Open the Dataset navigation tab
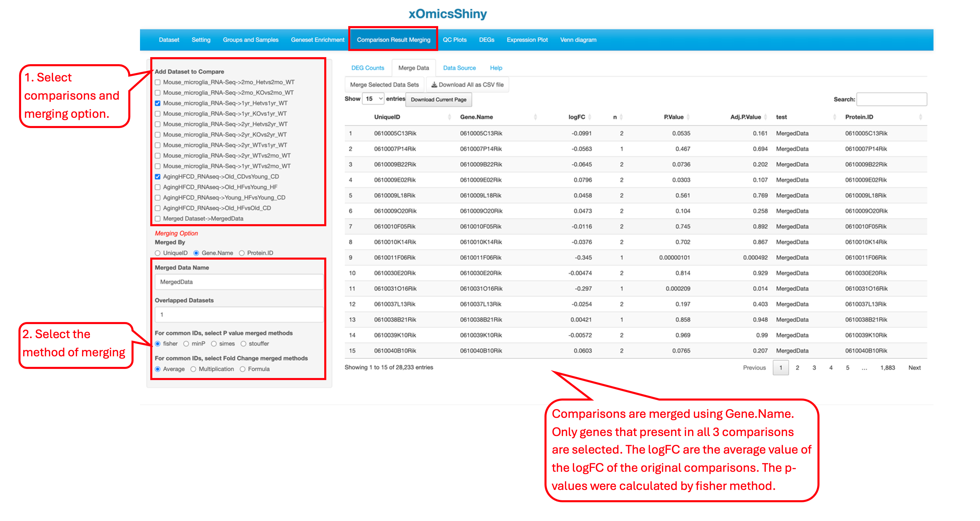 (x=169, y=40)
